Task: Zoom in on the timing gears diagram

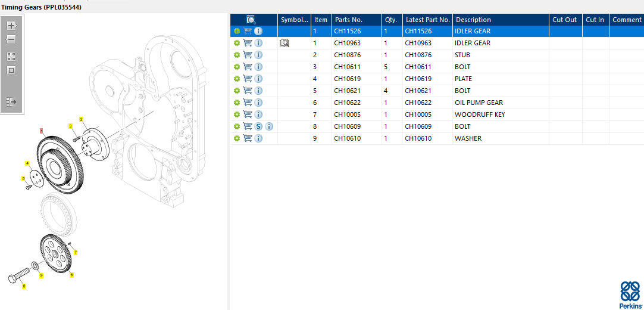Action: click(11, 26)
